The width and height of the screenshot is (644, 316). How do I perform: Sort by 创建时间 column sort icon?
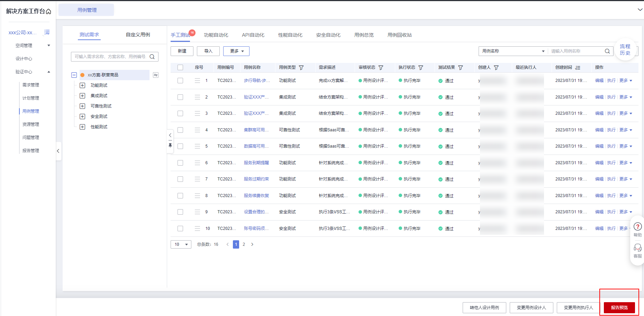pyautogui.click(x=578, y=68)
